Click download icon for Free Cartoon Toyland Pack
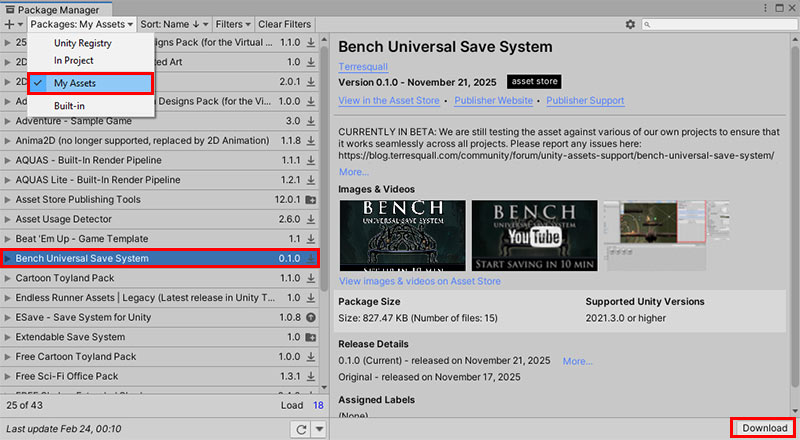The height and width of the screenshot is (440, 800). pos(311,357)
